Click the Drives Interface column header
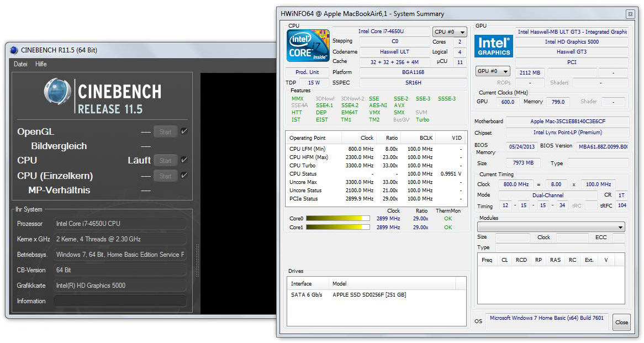Image resolution: width=644 pixels, height=343 pixels. click(x=308, y=283)
